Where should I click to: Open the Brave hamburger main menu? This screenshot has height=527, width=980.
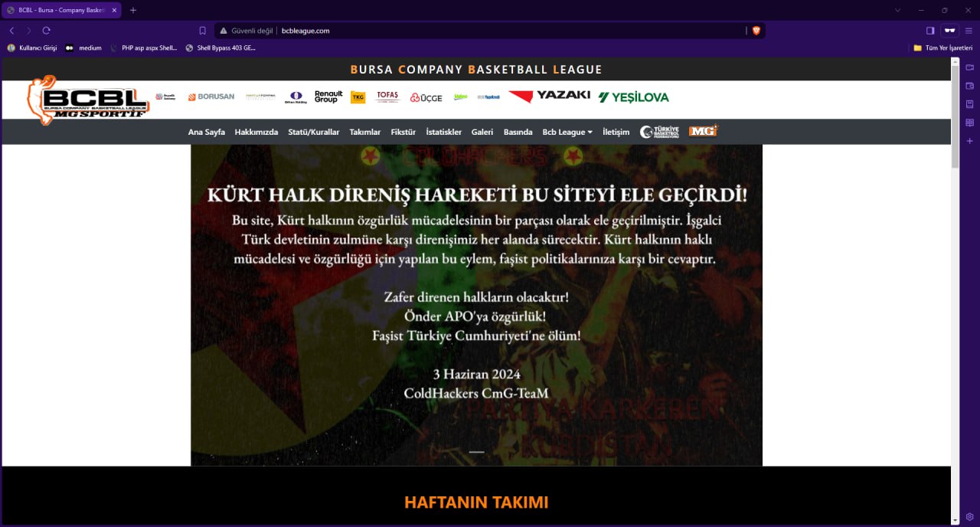pos(969,31)
